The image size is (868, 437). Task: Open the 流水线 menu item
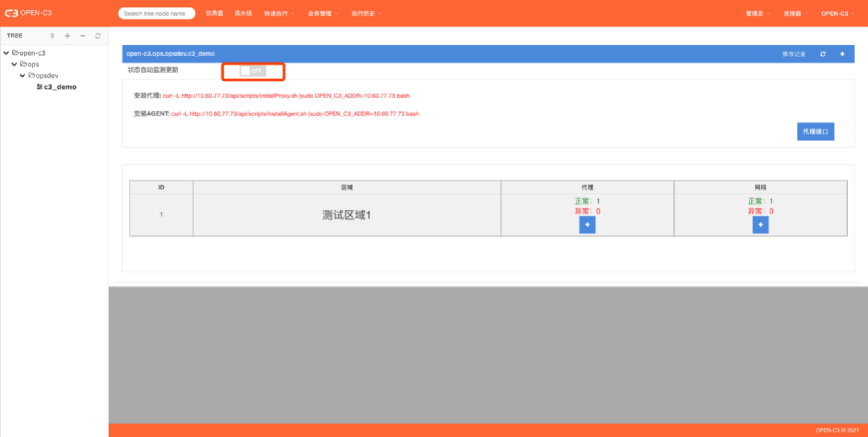(243, 13)
